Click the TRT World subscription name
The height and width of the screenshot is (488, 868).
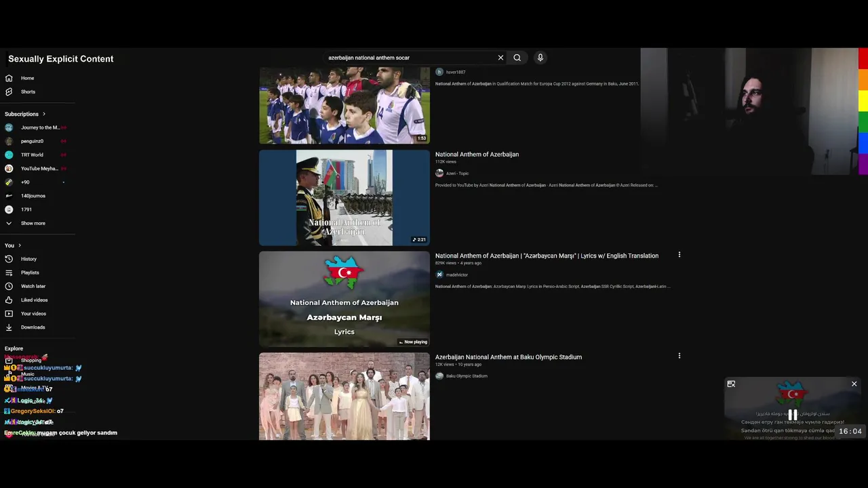[x=32, y=155]
